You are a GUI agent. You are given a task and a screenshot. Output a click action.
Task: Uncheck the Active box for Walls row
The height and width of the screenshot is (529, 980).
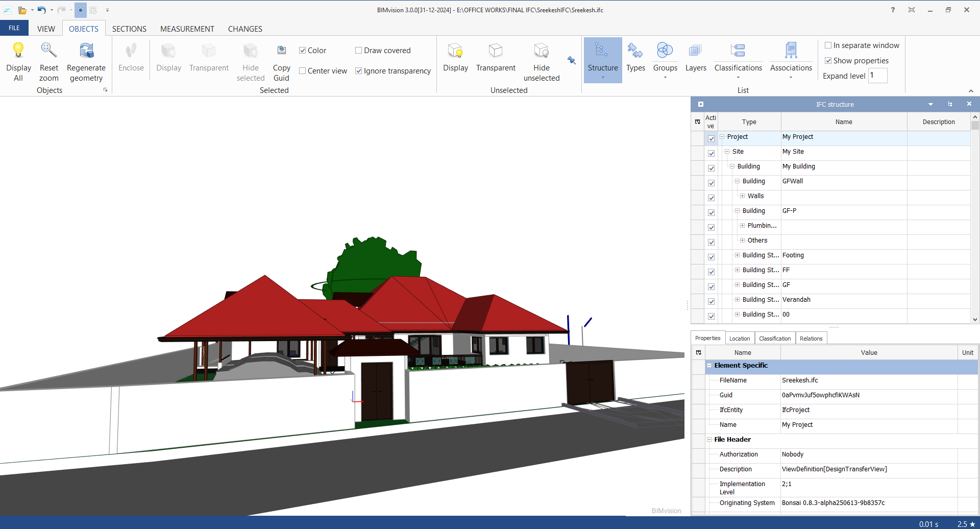pyautogui.click(x=711, y=198)
